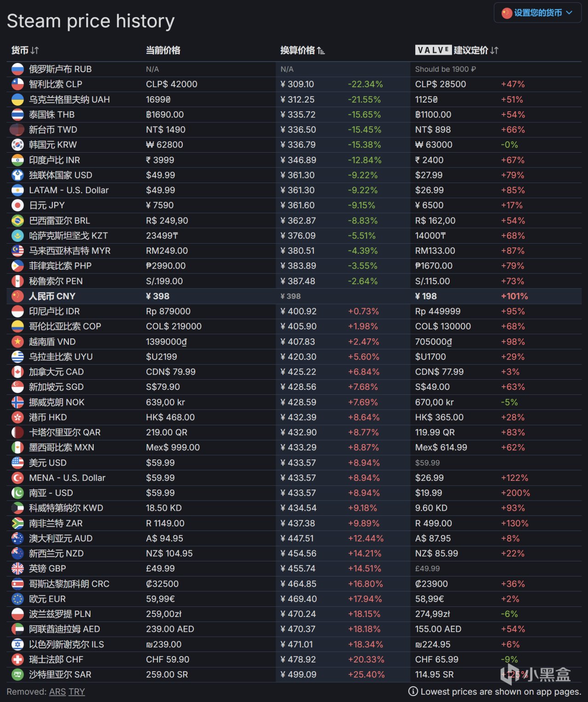The width and height of the screenshot is (588, 702).
Task: Click the Brazilian Real flag icon
Action: pyautogui.click(x=17, y=221)
